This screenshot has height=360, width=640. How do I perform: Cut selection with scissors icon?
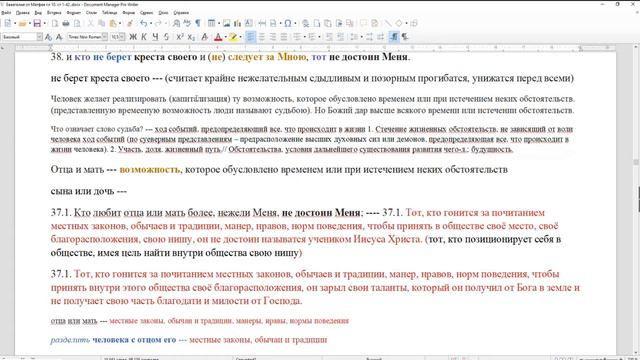(91, 23)
